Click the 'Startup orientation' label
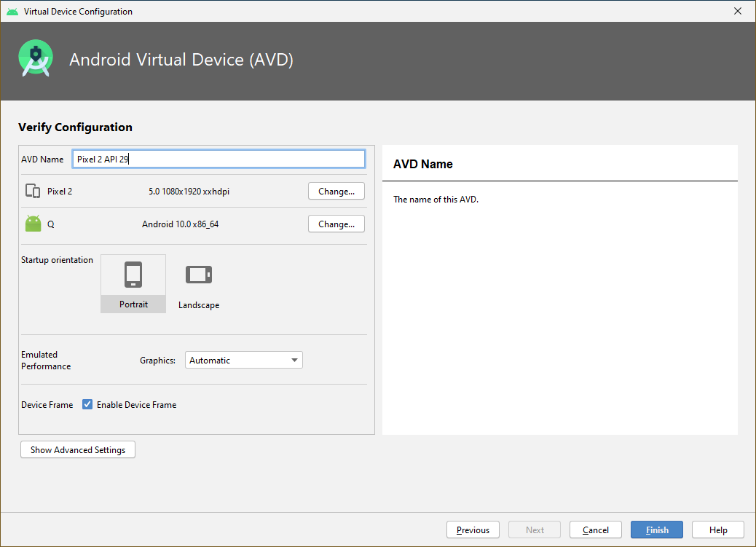Viewport: 756px width, 547px height. click(57, 260)
